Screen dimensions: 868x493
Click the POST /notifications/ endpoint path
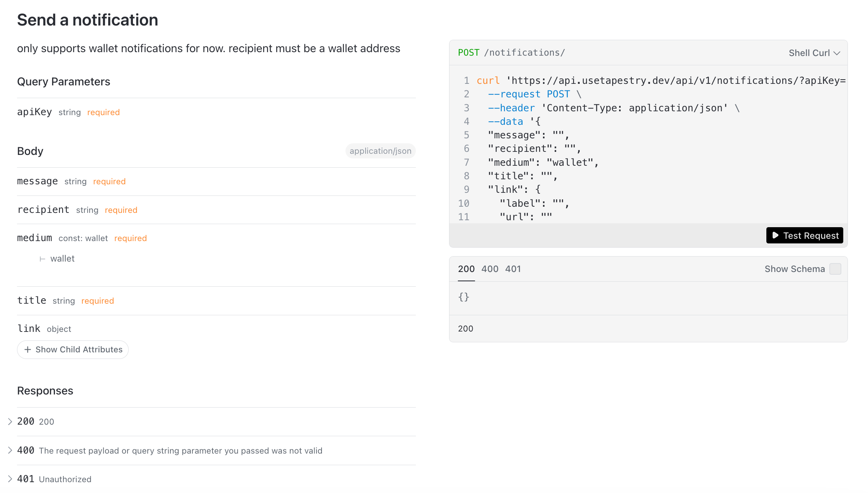[524, 53]
